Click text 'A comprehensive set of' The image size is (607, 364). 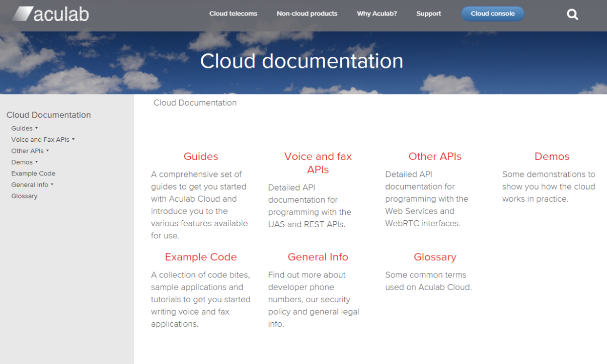tap(196, 174)
